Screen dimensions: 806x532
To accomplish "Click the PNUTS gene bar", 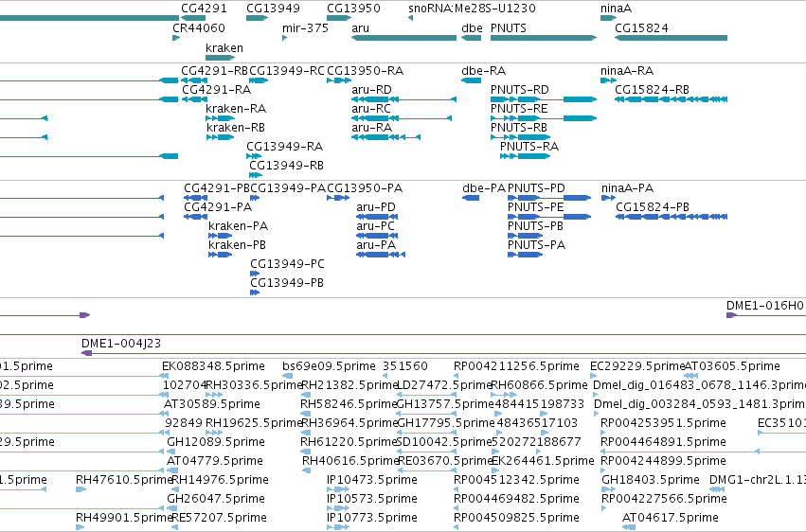I will pyautogui.click(x=544, y=38).
